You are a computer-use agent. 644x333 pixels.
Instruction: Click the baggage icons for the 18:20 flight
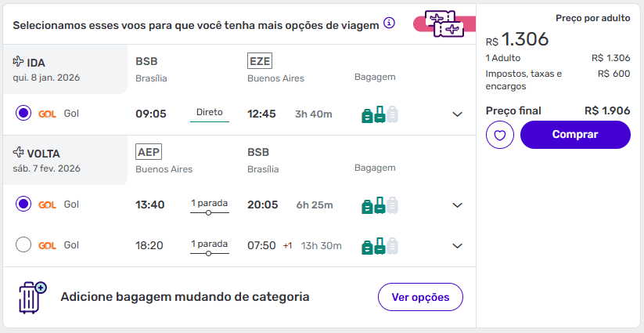(380, 246)
